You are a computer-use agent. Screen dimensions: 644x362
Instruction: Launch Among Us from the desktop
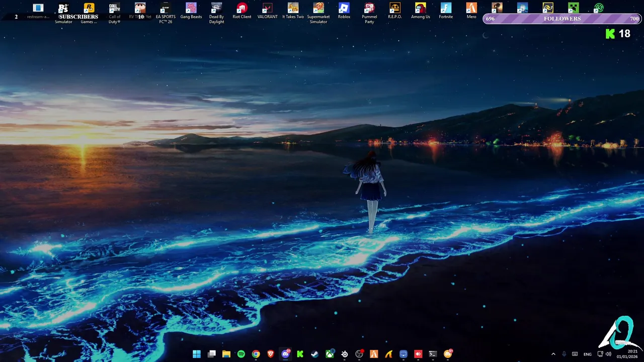[421, 11]
